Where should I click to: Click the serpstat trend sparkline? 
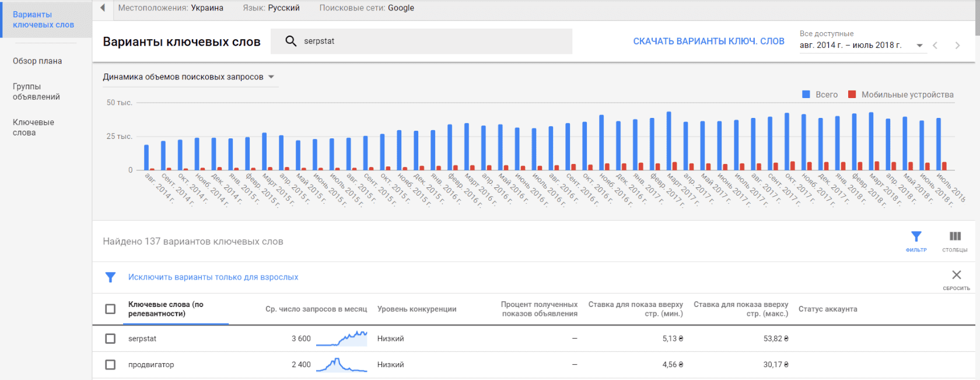[341, 339]
